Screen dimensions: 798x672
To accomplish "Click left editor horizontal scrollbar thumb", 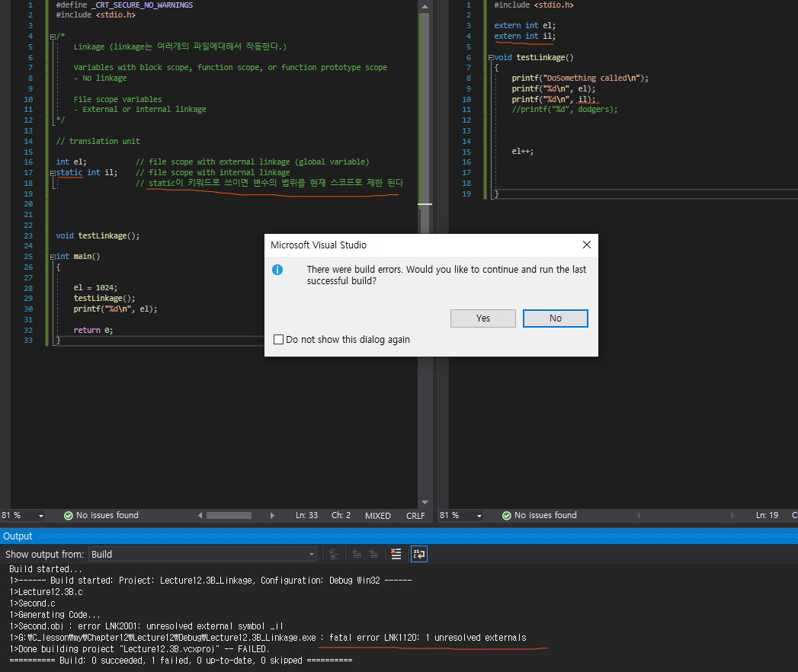I will tap(229, 515).
